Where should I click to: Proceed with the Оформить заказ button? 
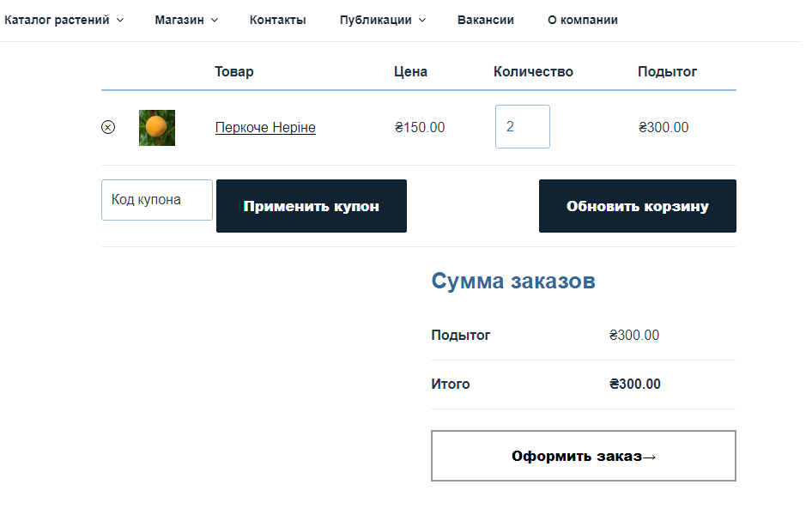(x=583, y=455)
